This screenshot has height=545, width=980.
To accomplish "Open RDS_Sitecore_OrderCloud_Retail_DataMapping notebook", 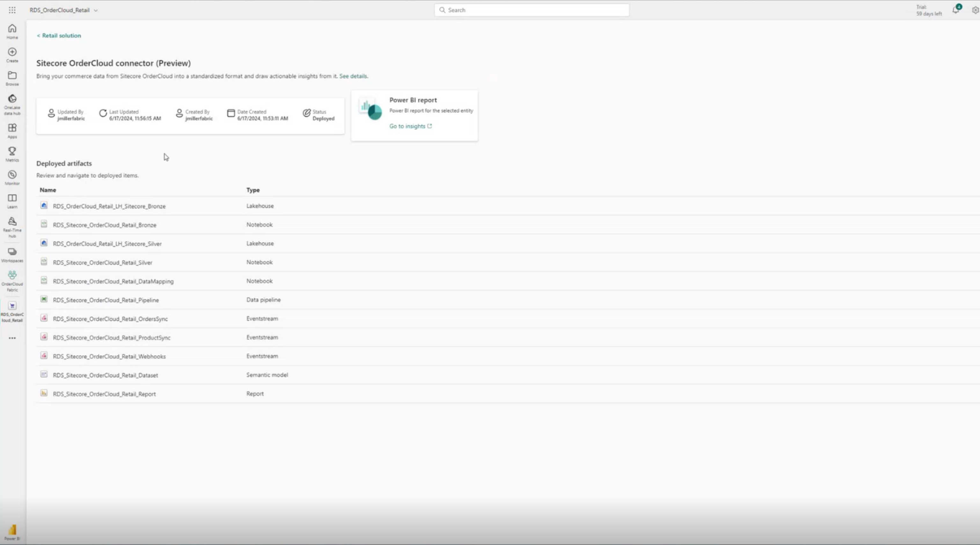I will click(113, 281).
